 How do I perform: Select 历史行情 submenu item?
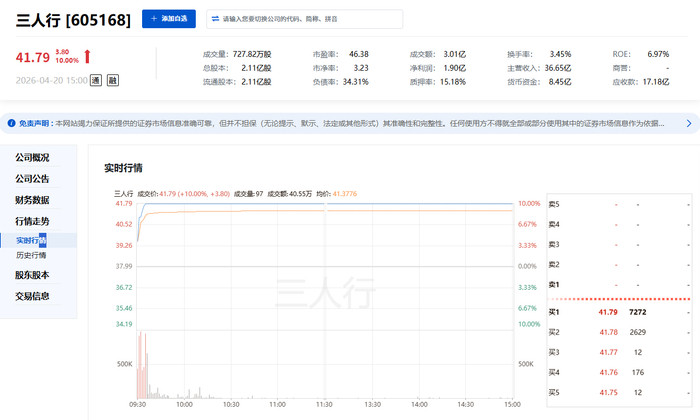coord(31,255)
